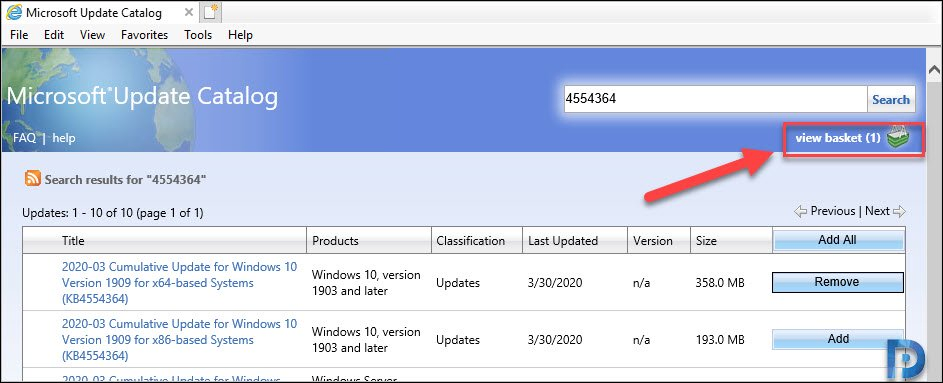Sort by Size column header
Screen dimensions: 943x383
click(x=707, y=241)
